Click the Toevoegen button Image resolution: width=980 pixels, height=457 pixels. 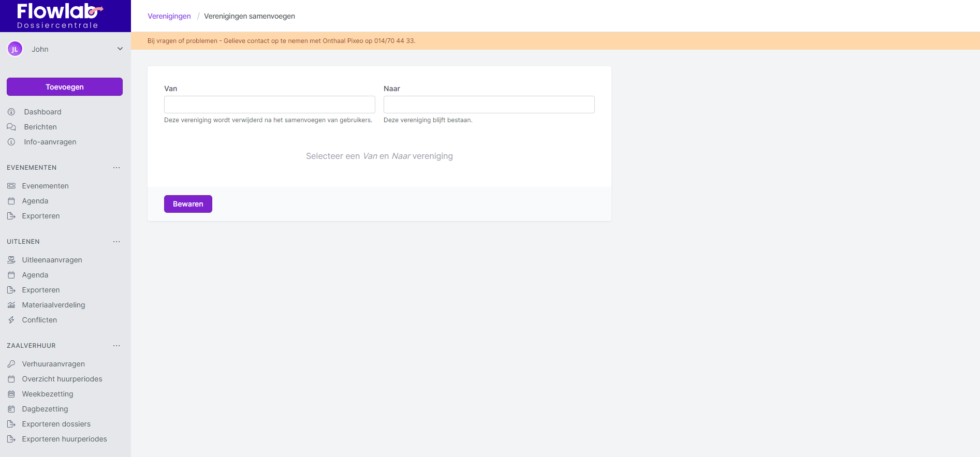(65, 87)
